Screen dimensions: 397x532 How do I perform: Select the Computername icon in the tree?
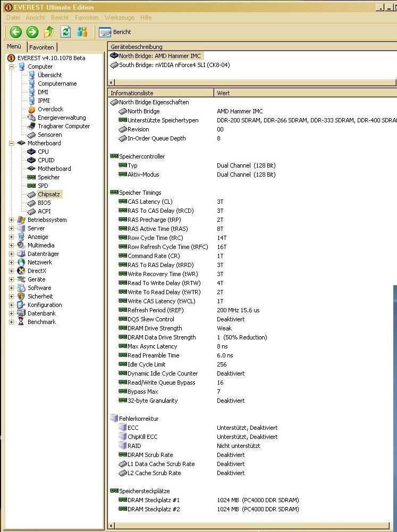(x=31, y=84)
